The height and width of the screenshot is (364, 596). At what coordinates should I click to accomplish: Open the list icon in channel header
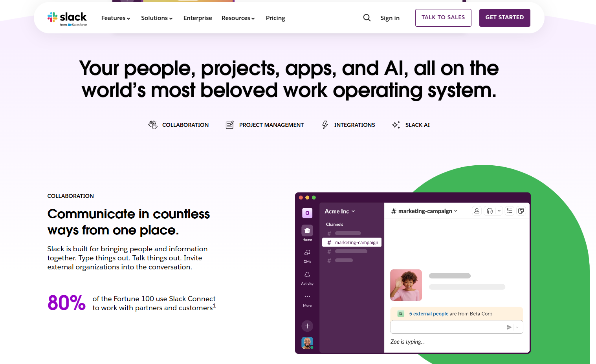(x=510, y=211)
